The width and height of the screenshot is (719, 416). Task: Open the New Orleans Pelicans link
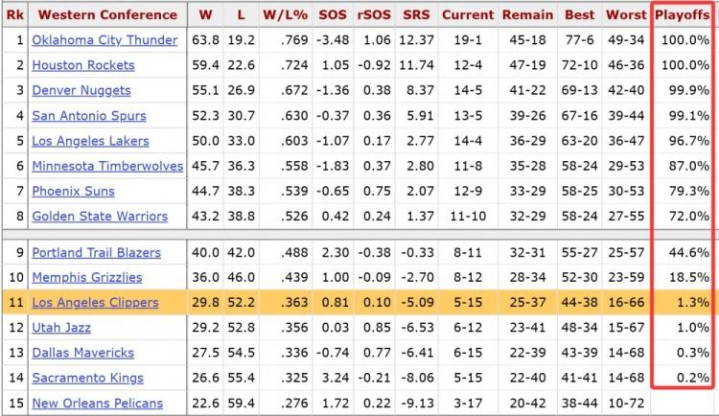[x=97, y=403]
